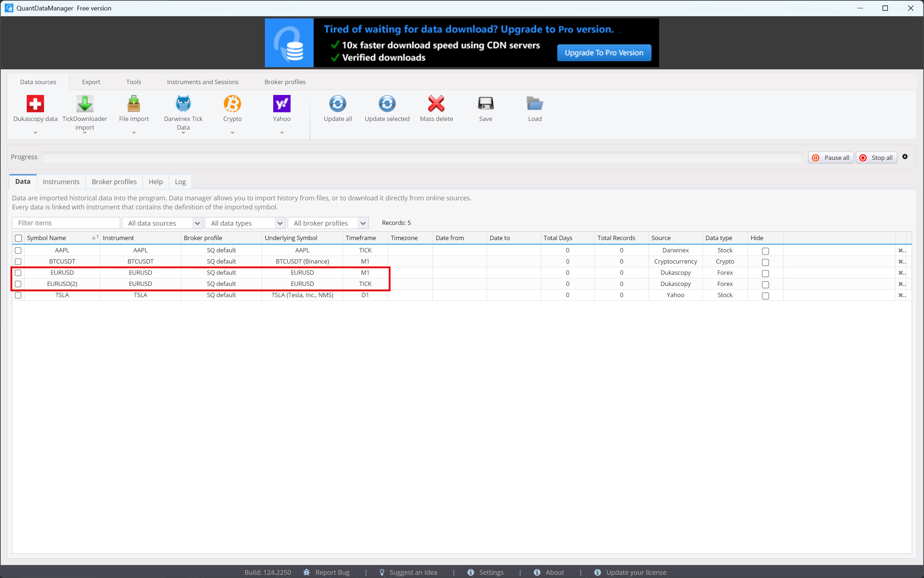Click TickDownloader import icon
924x578 pixels.
point(84,104)
